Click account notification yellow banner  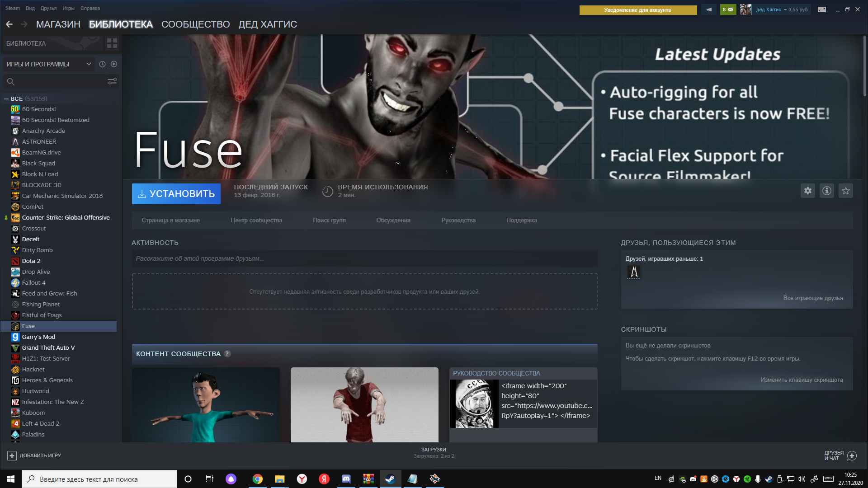point(638,10)
